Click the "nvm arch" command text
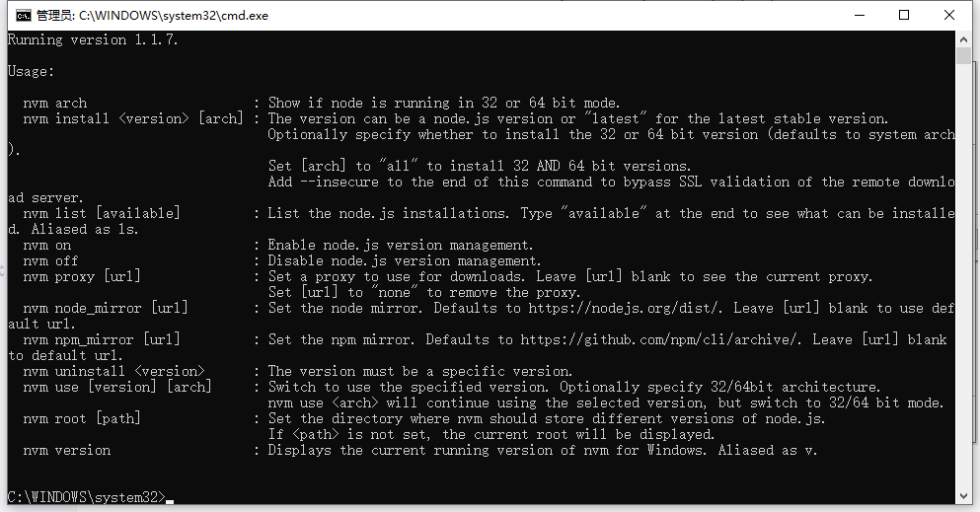This screenshot has width=980, height=512. click(55, 103)
